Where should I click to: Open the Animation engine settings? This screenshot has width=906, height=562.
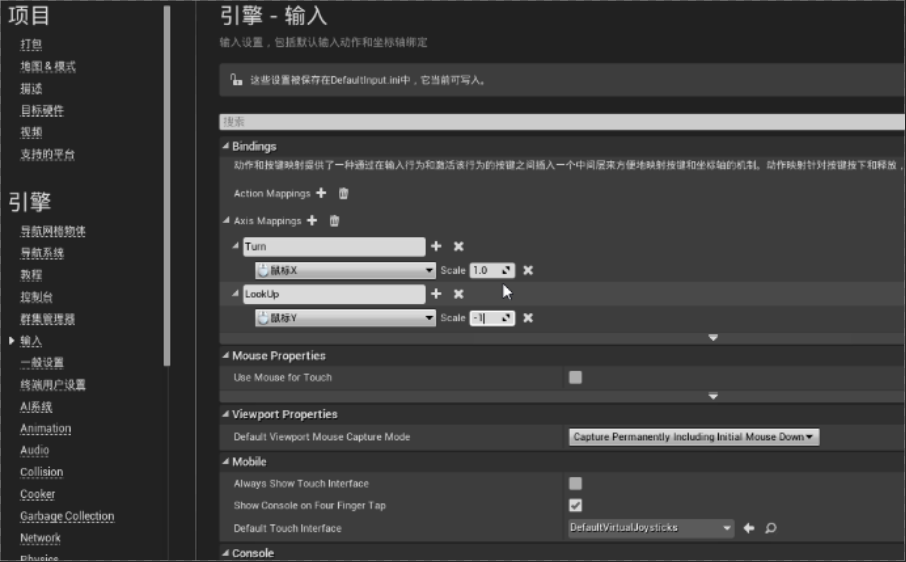click(x=46, y=429)
